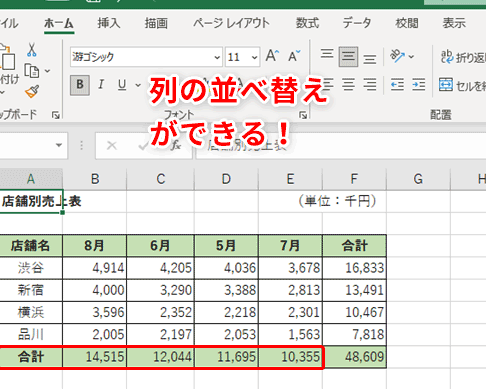Open Font group dialog launcher
The image size is (486, 389).
[303, 115]
